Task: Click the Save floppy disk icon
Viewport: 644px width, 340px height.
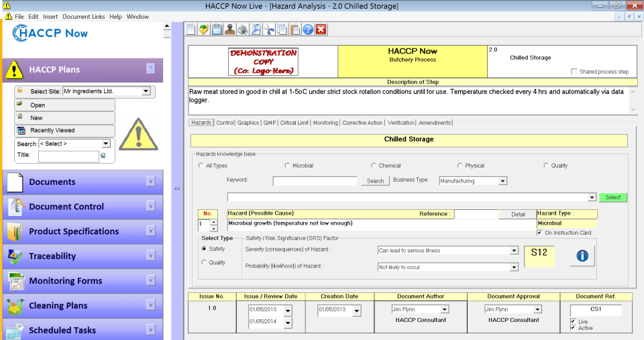Action: point(217,30)
